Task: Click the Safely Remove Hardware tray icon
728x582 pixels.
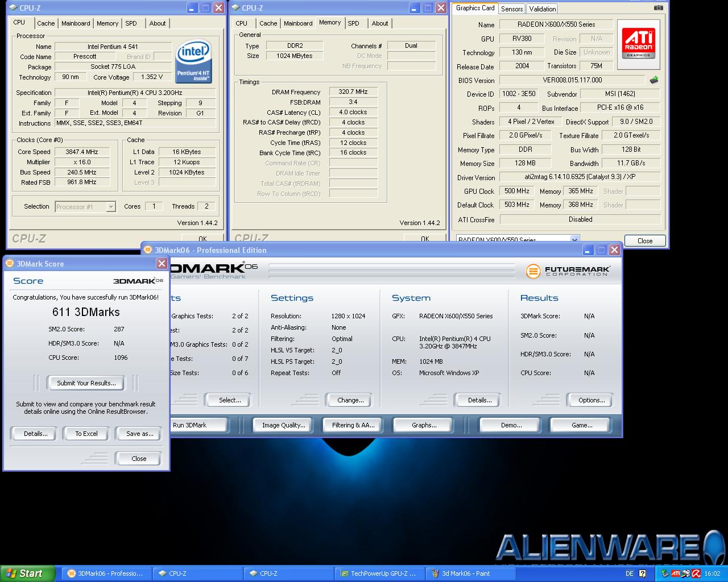Action: [x=665, y=573]
